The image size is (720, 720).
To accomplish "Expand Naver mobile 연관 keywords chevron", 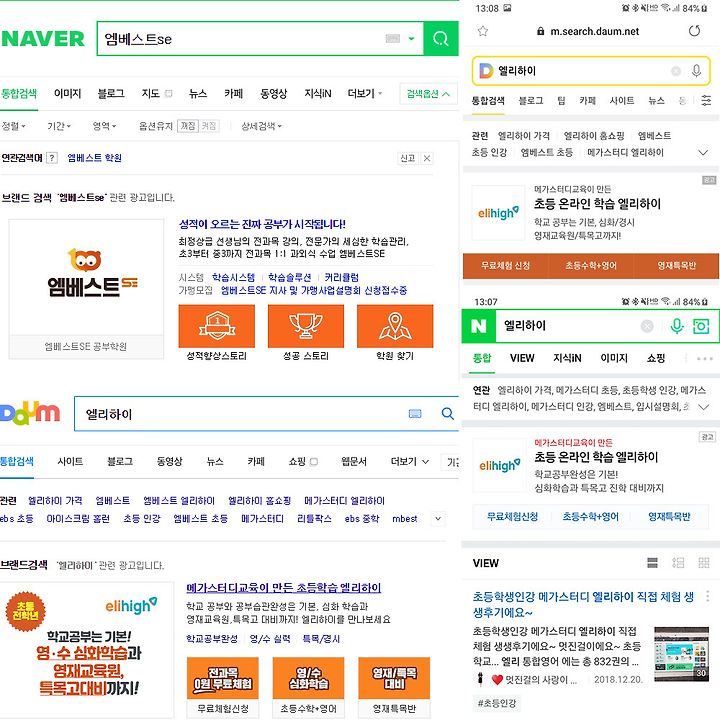I will click(x=703, y=407).
